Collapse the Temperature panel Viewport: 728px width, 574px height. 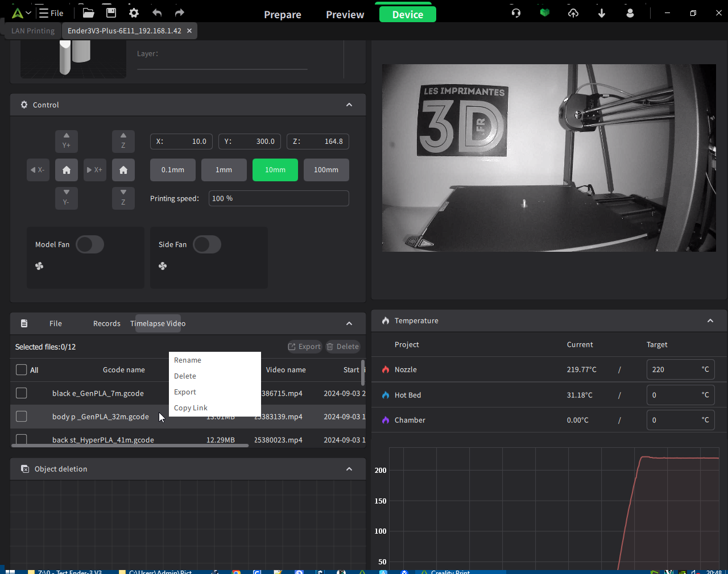click(710, 321)
